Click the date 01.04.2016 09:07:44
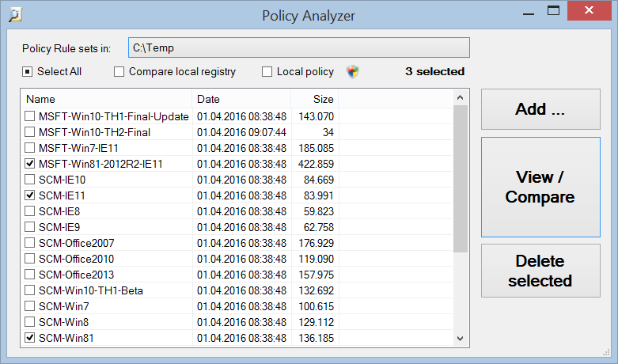618x364 pixels. point(241,132)
